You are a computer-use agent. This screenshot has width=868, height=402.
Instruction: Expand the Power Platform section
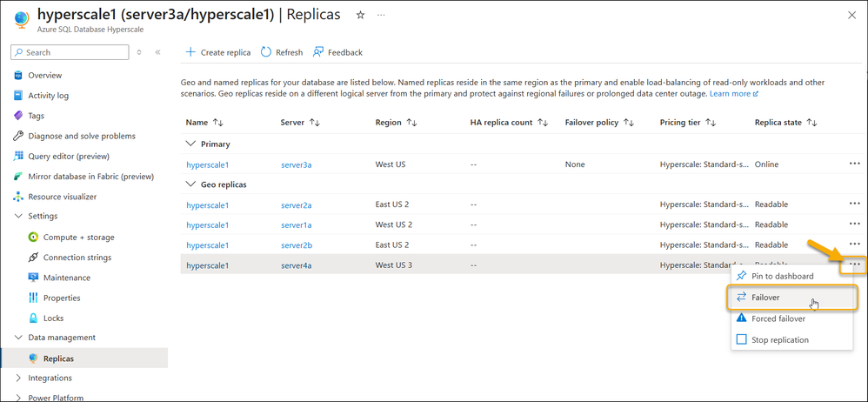pyautogui.click(x=17, y=398)
